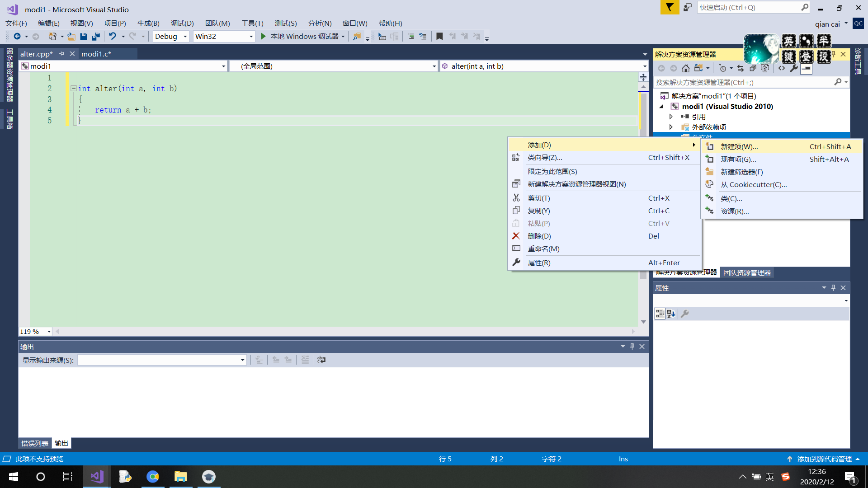The height and width of the screenshot is (488, 868).
Task: Open the Debug configuration dropdown
Action: 185,37
